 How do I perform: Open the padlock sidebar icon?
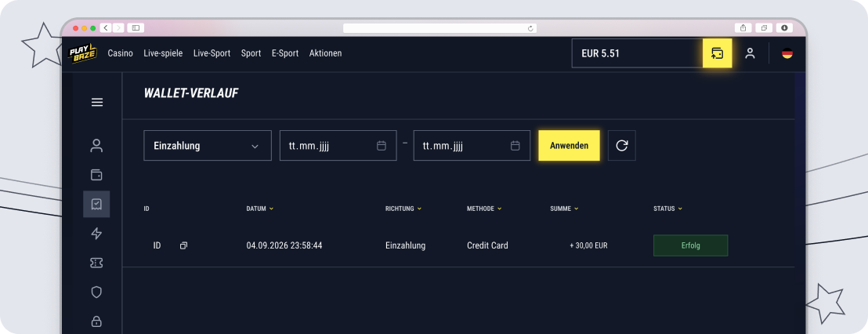coord(96,321)
